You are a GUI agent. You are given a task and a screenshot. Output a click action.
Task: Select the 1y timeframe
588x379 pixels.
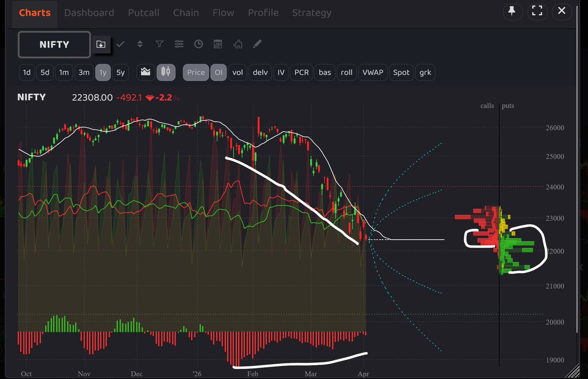click(103, 73)
